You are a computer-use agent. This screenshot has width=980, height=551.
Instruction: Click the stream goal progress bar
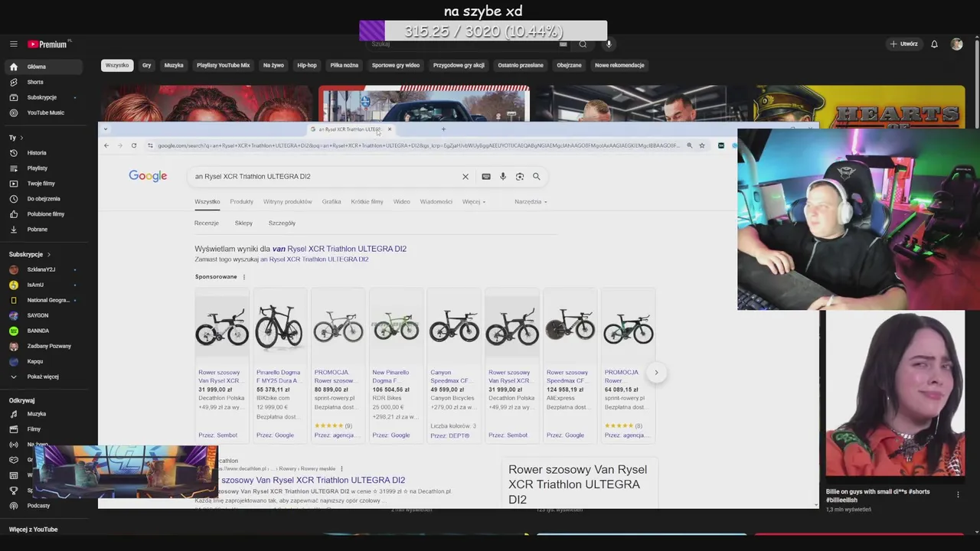[x=483, y=31]
